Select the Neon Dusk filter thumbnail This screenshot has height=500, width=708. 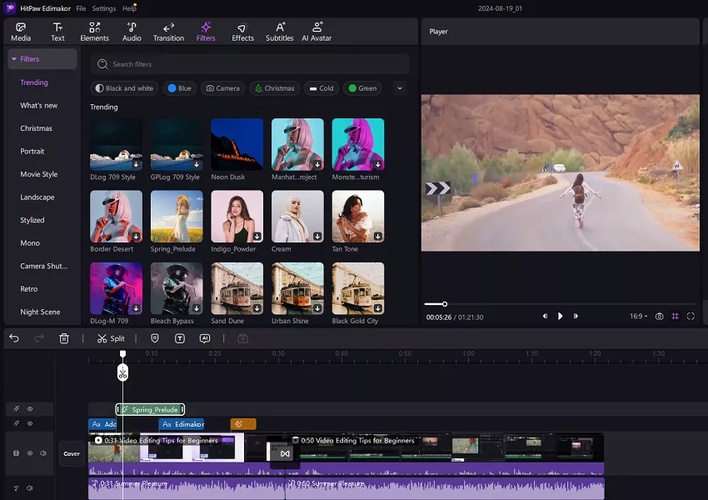pyautogui.click(x=237, y=144)
